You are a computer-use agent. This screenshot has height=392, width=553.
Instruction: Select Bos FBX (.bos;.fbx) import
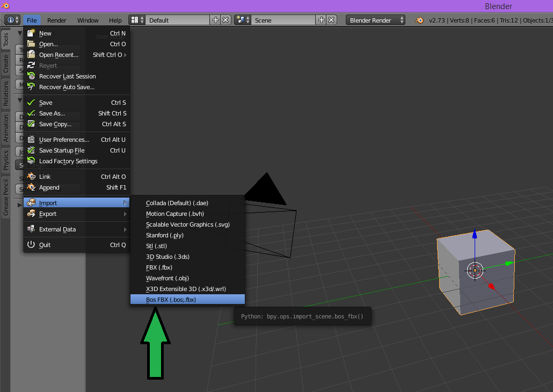point(187,300)
